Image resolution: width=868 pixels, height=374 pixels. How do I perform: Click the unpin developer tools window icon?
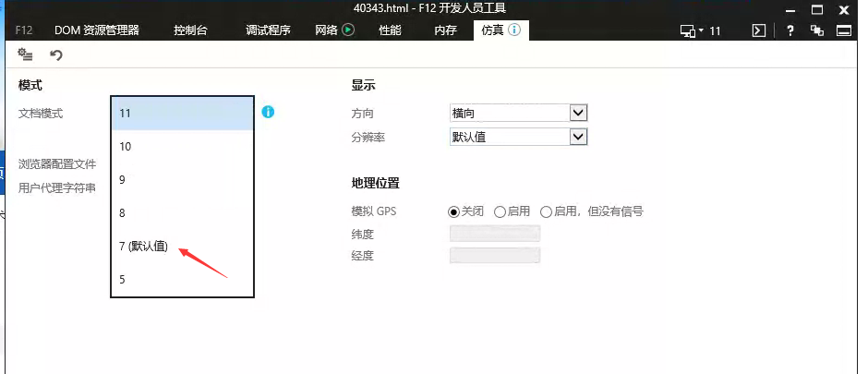point(816,30)
